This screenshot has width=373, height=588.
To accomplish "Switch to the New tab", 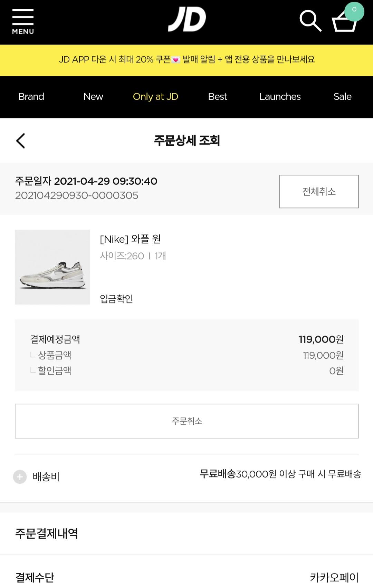I will point(93,97).
